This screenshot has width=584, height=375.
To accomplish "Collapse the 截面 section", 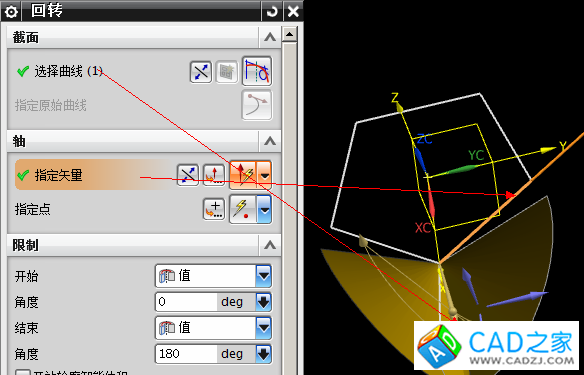I will 270,37.
